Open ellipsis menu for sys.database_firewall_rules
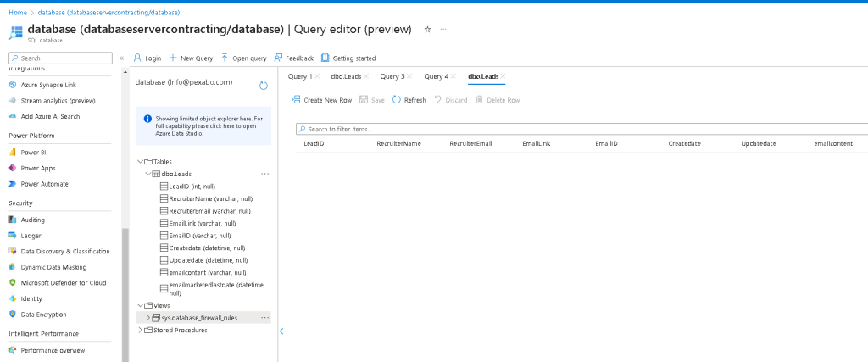The image size is (868, 362). click(264, 318)
